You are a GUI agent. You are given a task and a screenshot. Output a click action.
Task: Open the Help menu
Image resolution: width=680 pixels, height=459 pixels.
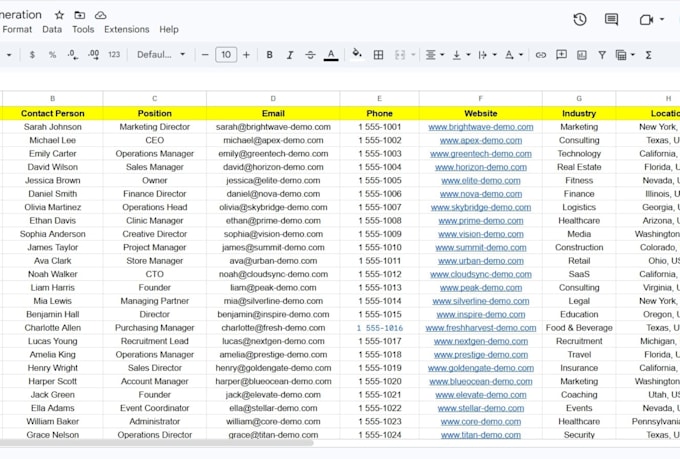pos(169,30)
